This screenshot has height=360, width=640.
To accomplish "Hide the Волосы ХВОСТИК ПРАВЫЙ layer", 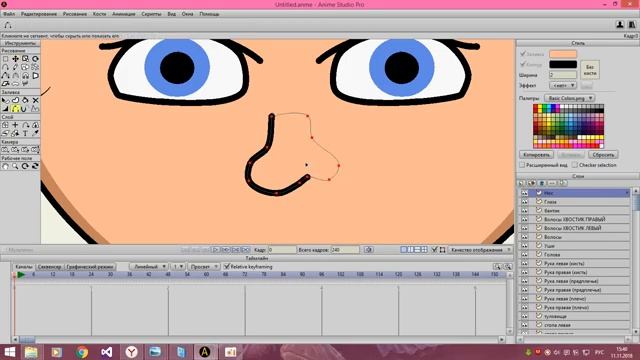I will click(524, 219).
